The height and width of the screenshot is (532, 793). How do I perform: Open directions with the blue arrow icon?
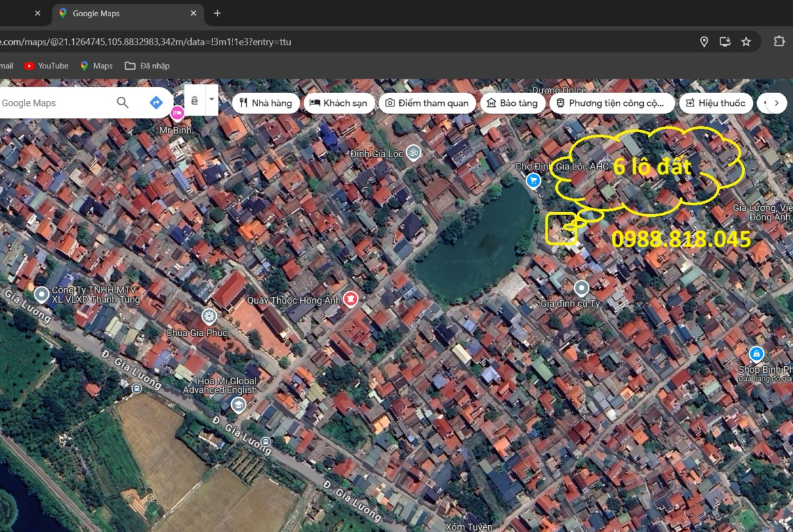(156, 102)
